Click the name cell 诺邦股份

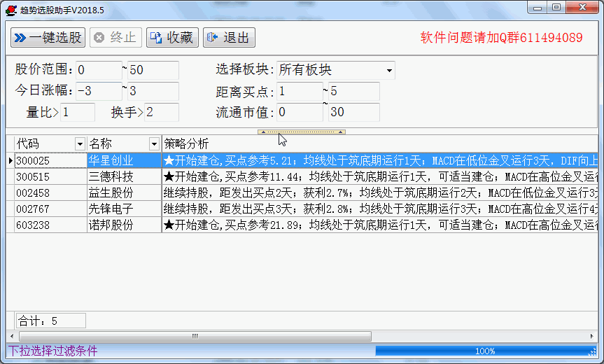tap(125, 225)
